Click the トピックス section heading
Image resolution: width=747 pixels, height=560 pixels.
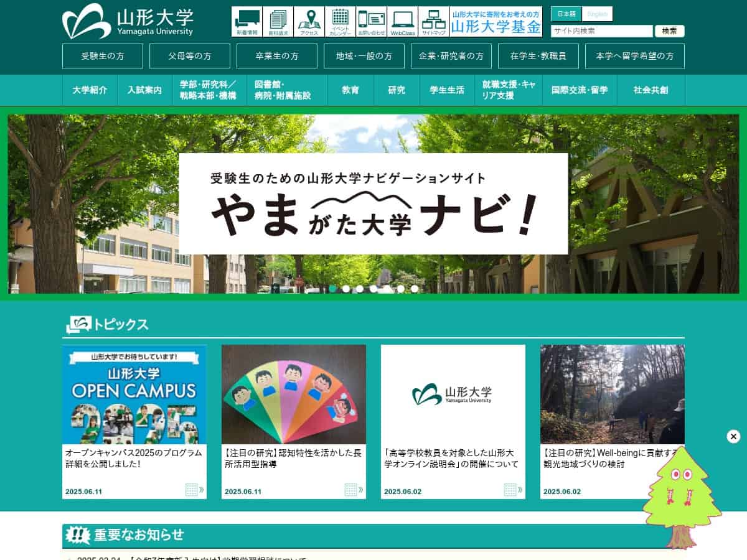tap(121, 324)
